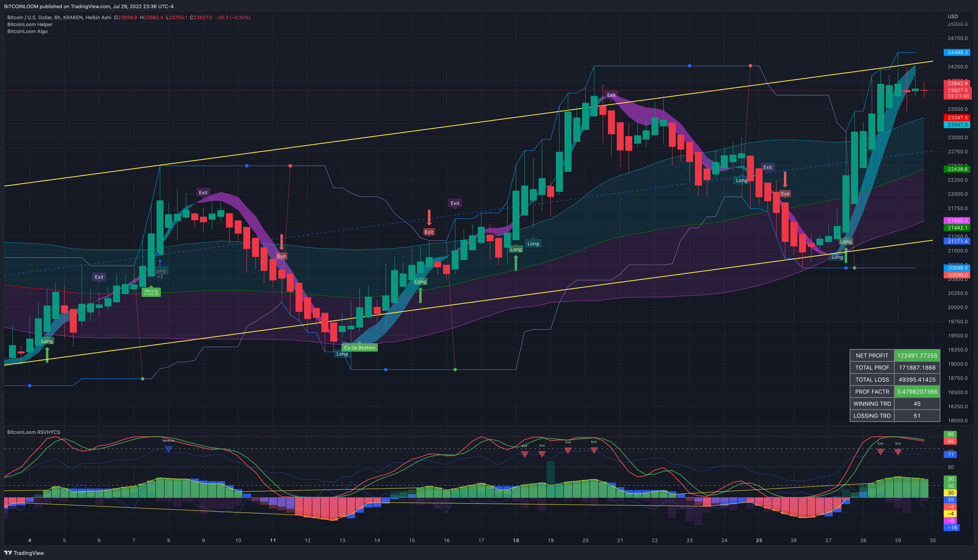Click the H23982.4 high value in legend

pos(151,17)
